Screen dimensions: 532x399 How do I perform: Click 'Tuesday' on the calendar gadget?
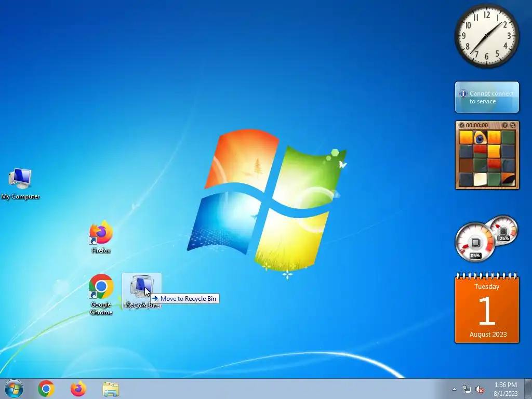pos(487,287)
